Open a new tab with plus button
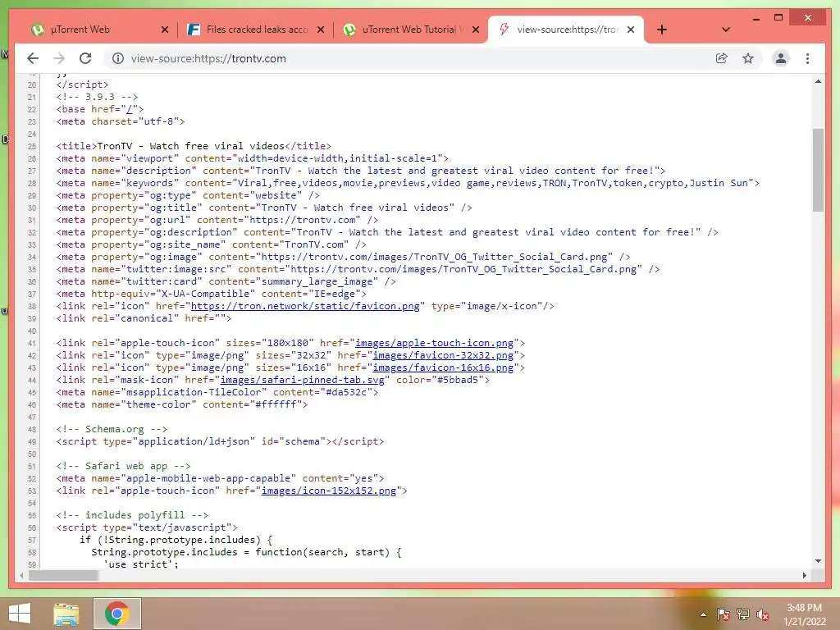Viewport: 840px width, 630px height. [662, 30]
